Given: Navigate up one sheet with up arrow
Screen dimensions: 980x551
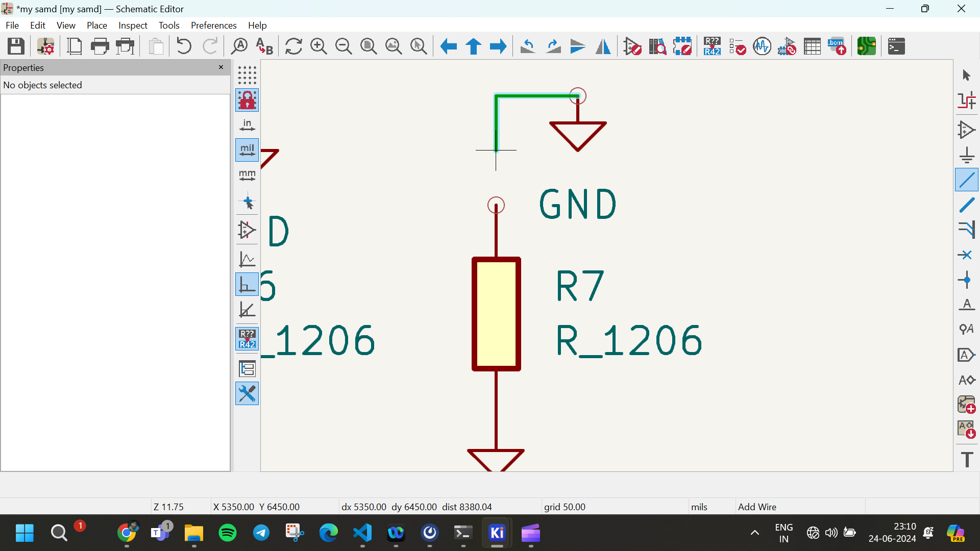Looking at the screenshot, I should pyautogui.click(x=473, y=46).
